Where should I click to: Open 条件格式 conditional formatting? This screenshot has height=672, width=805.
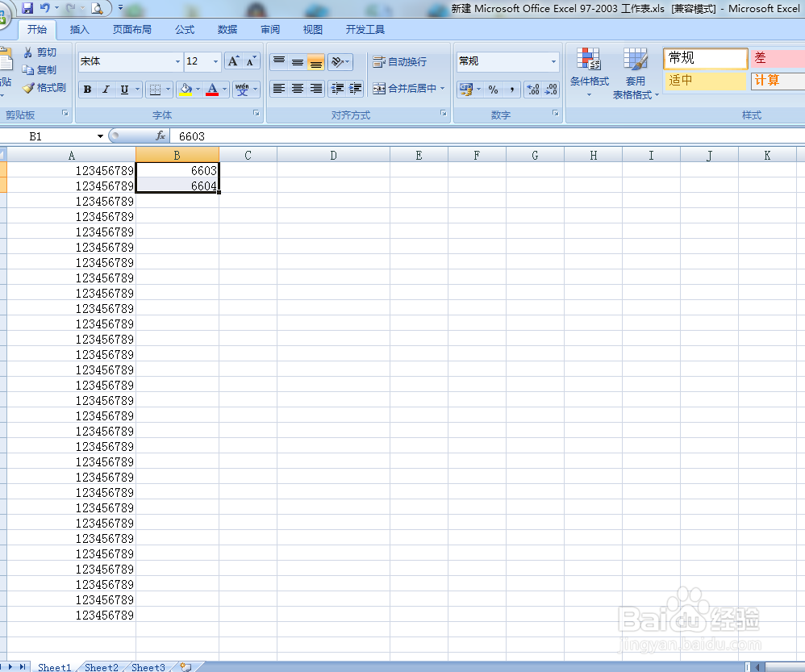590,73
